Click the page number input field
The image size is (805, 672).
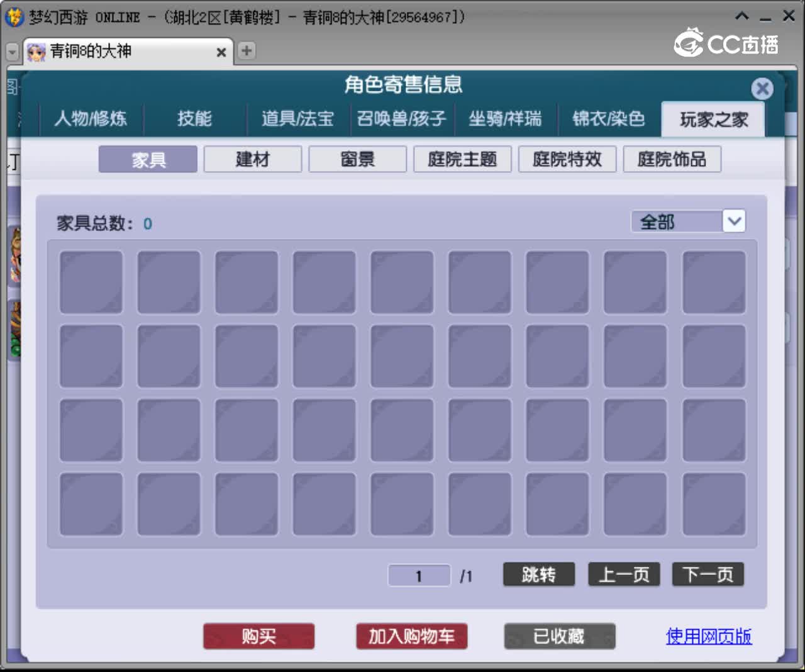tap(419, 576)
